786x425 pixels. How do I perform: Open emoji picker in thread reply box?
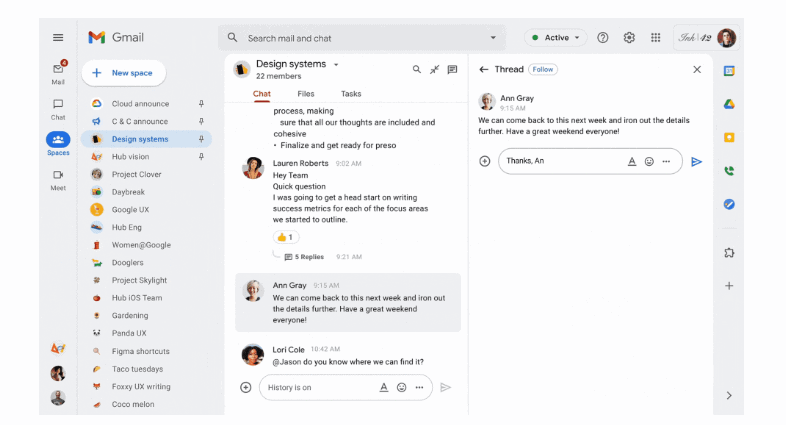click(649, 161)
